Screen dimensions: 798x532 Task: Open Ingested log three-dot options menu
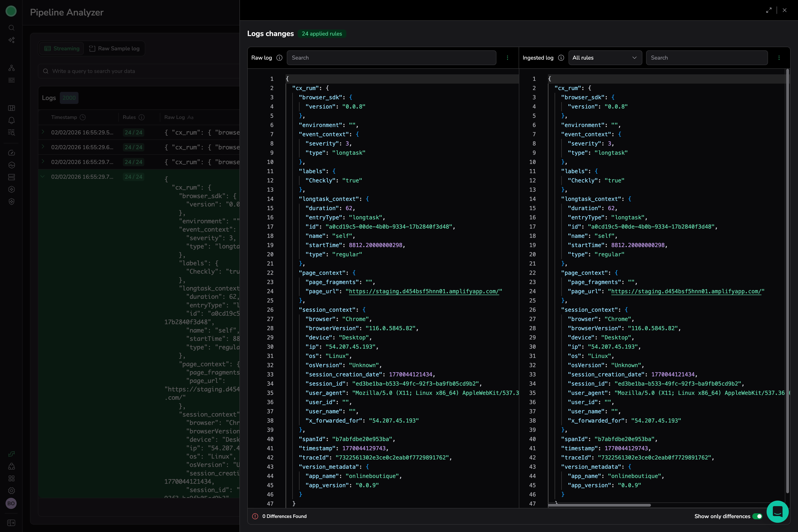click(779, 58)
